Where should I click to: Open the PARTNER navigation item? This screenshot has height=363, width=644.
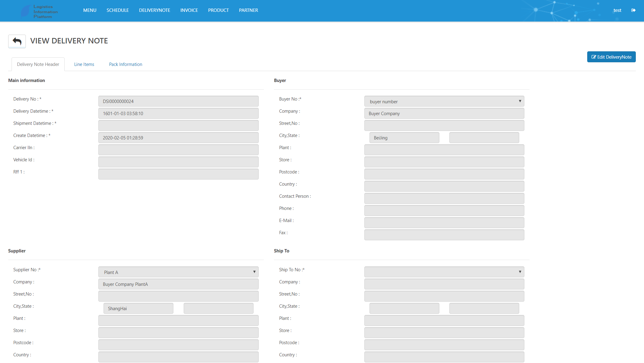click(x=248, y=10)
